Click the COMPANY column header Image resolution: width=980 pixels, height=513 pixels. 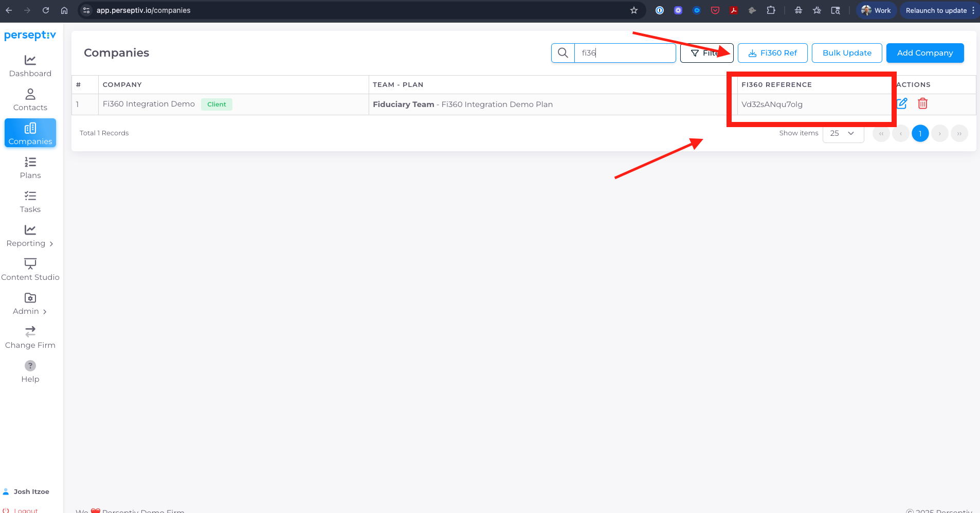point(122,85)
